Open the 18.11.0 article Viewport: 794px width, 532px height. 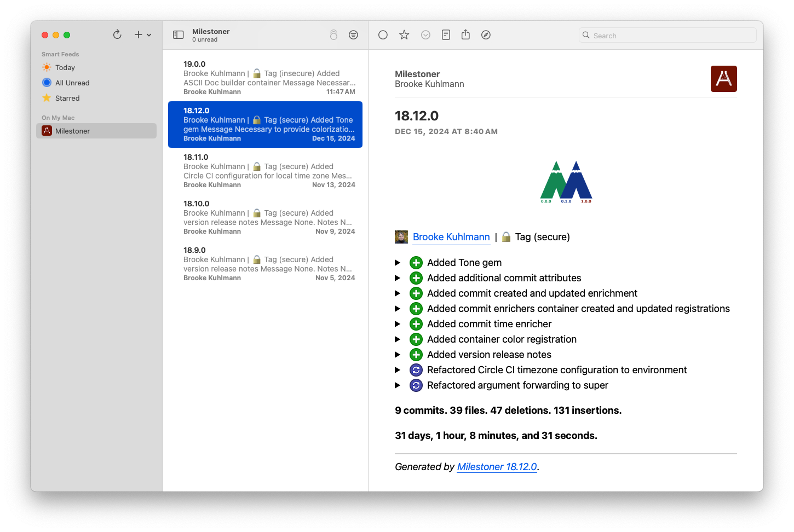click(265, 171)
